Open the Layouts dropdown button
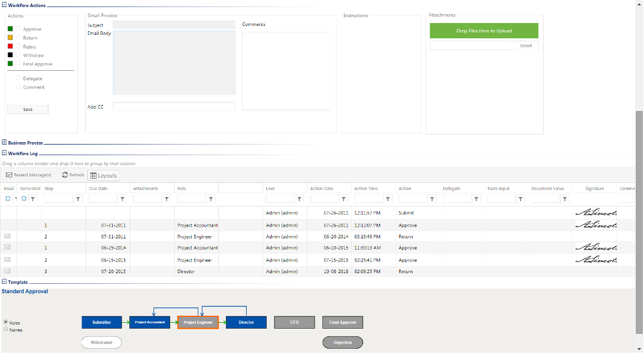644x354 pixels. tap(103, 176)
